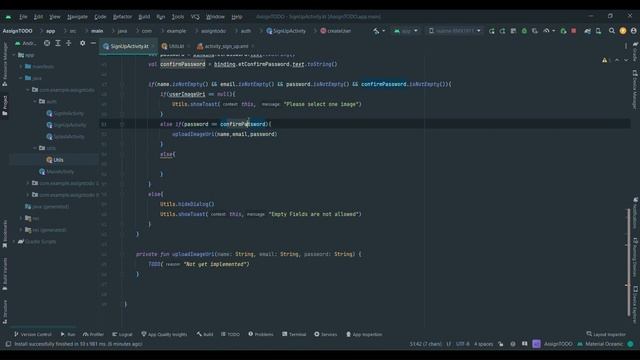Toggle the Device Manager side tab
Image resolution: width=640 pixels, height=360 pixels.
pos(635,89)
